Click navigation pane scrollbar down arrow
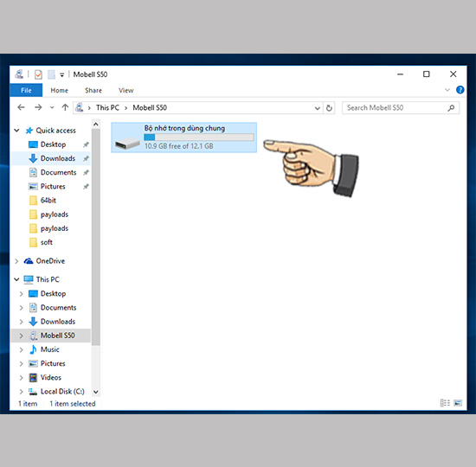476x467 pixels. point(96,392)
